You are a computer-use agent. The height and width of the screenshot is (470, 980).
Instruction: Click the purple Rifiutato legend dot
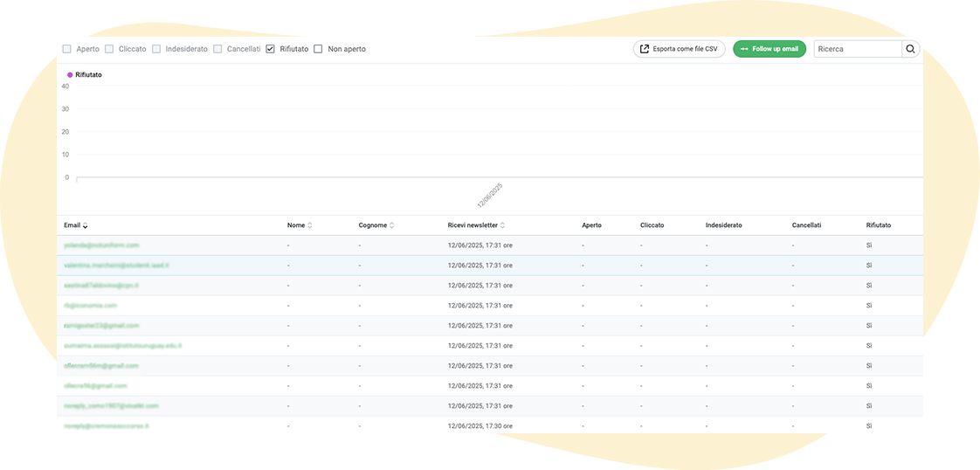click(x=70, y=75)
